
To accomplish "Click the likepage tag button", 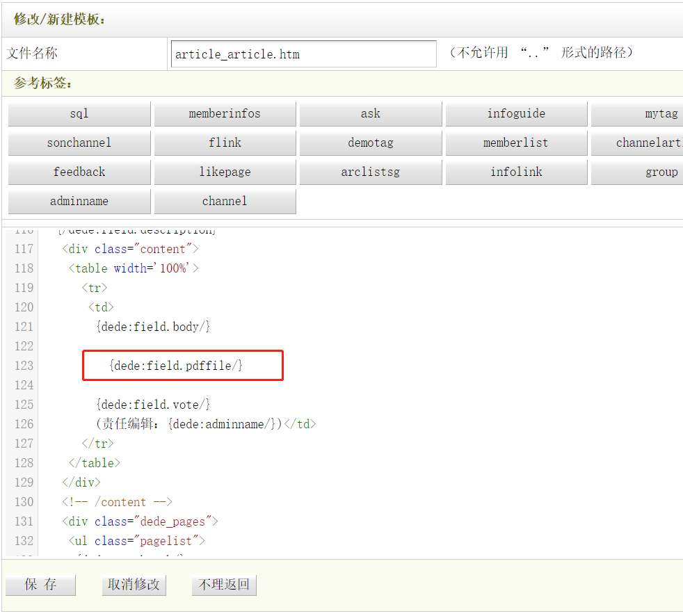I will click(x=225, y=172).
